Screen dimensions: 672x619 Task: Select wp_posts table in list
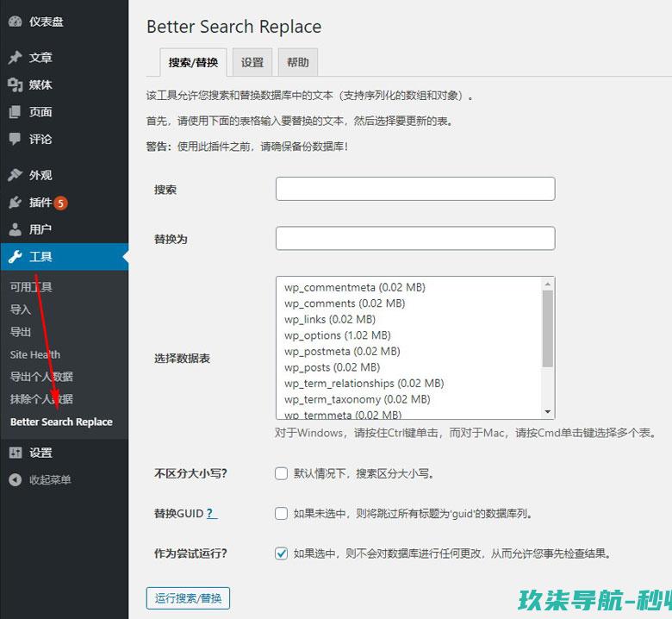point(333,367)
